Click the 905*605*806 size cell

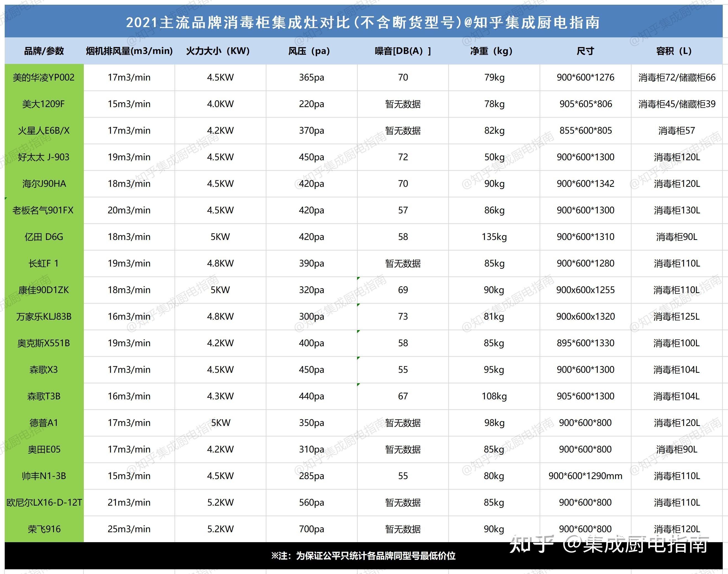[586, 104]
